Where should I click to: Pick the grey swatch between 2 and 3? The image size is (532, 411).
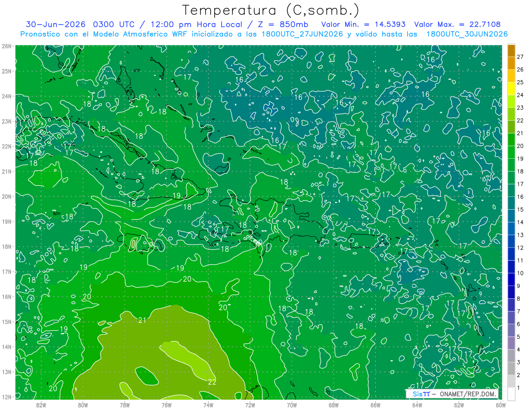coord(511,368)
